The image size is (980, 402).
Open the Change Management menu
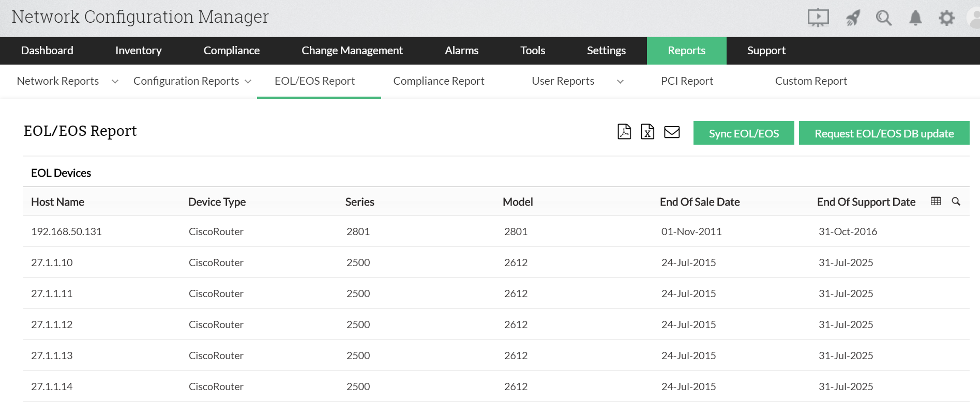(x=352, y=51)
